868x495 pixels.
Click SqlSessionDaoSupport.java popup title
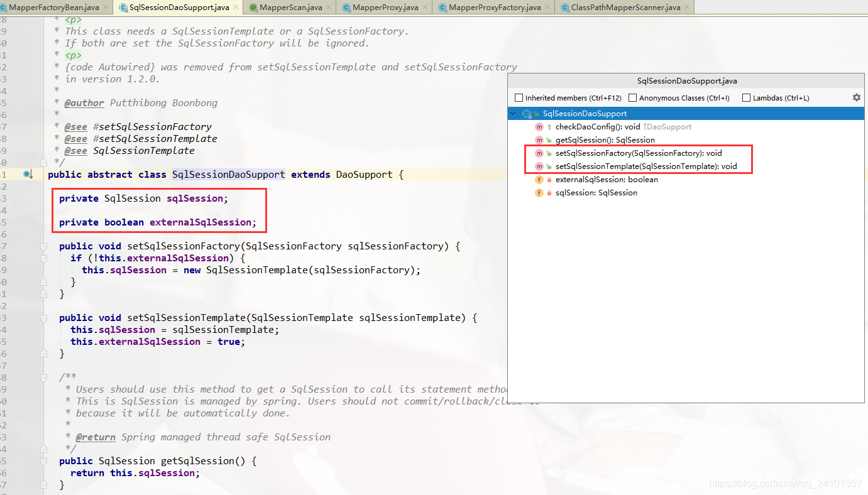[687, 81]
